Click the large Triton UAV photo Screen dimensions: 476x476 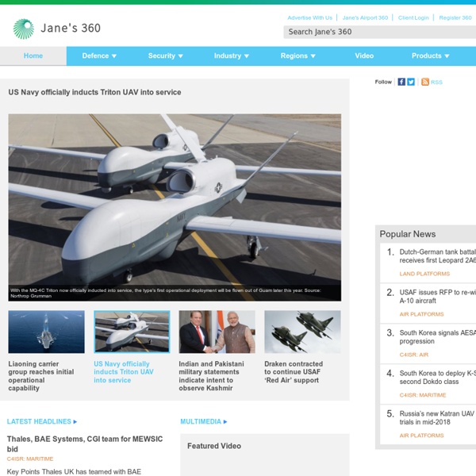[x=175, y=207]
